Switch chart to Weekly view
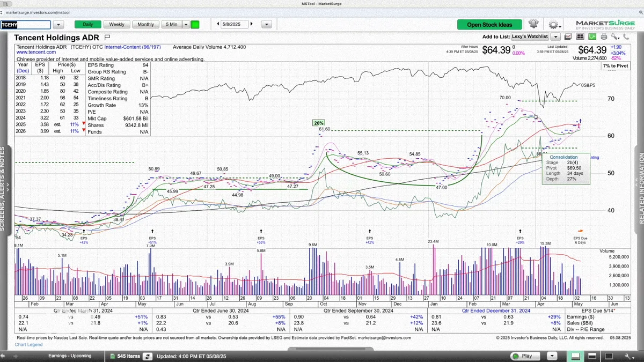 [x=116, y=25]
